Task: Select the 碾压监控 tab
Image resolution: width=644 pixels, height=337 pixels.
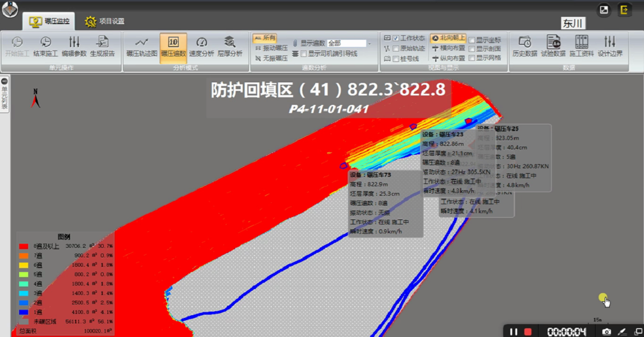Action: point(51,21)
